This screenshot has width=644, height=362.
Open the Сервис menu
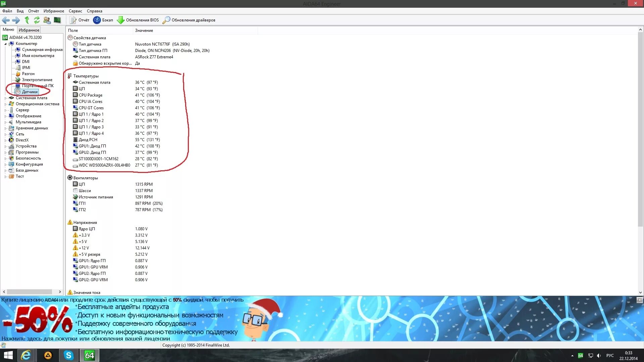coord(75,11)
